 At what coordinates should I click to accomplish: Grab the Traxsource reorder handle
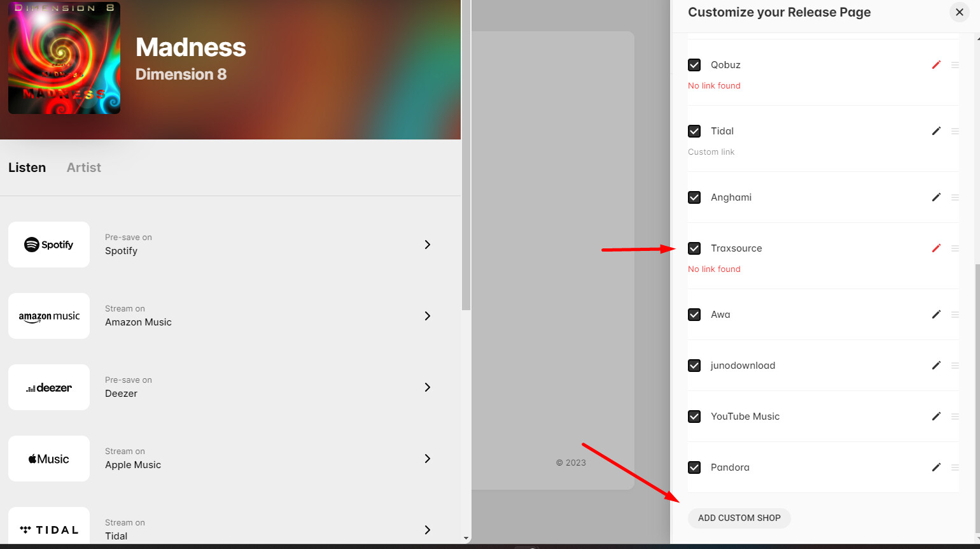coord(955,248)
